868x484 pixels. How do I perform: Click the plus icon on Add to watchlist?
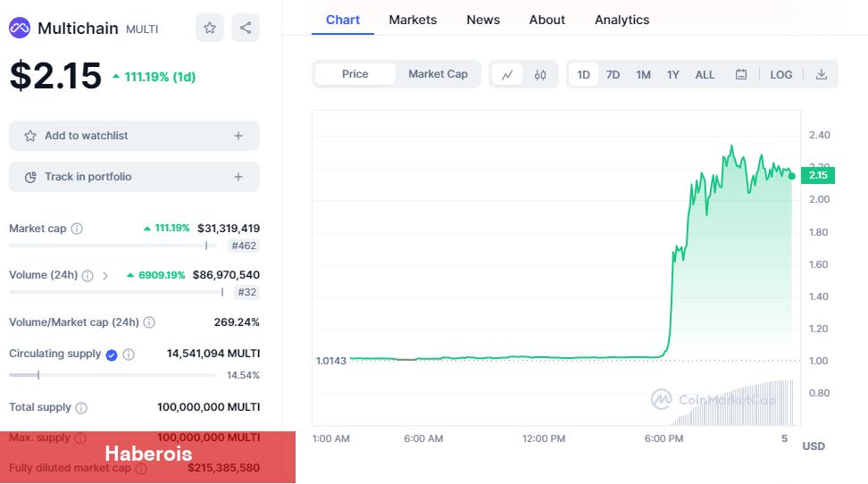[238, 136]
